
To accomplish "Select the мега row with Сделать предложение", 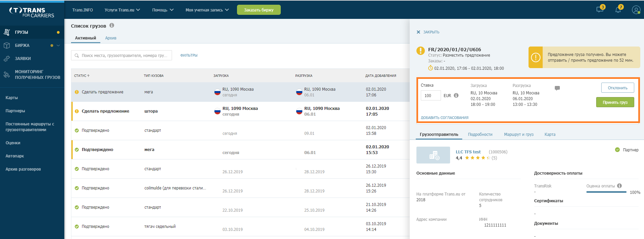I will pyautogui.click(x=240, y=92).
